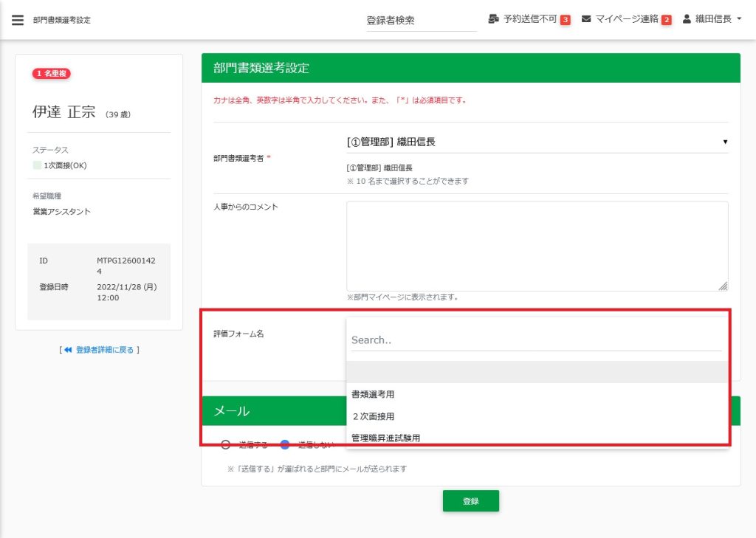Click the 登録者検索 search field
The width and height of the screenshot is (756, 538).
pos(421,21)
